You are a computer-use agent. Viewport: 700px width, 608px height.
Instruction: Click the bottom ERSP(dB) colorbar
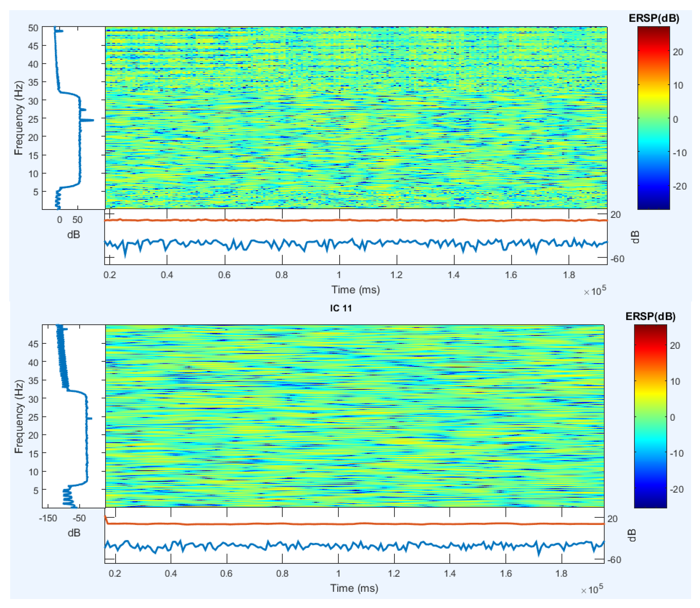tap(650, 416)
